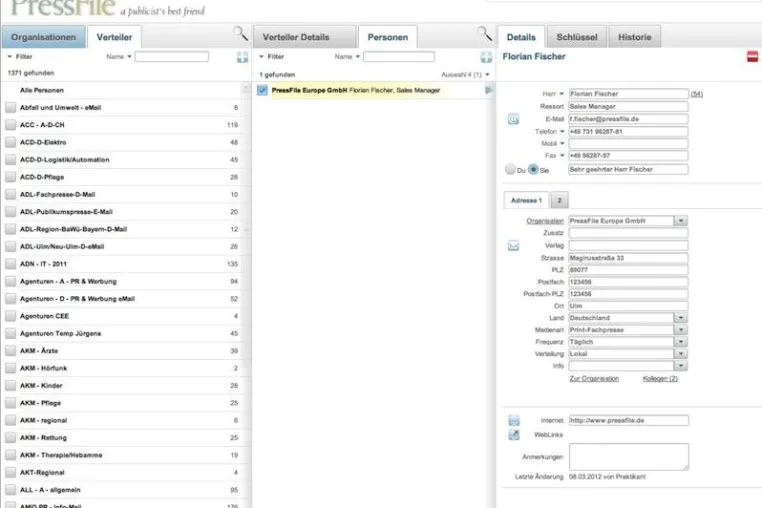Click the envelope icon beside the Verlag field
The height and width of the screenshot is (508, 762).
coord(514,246)
